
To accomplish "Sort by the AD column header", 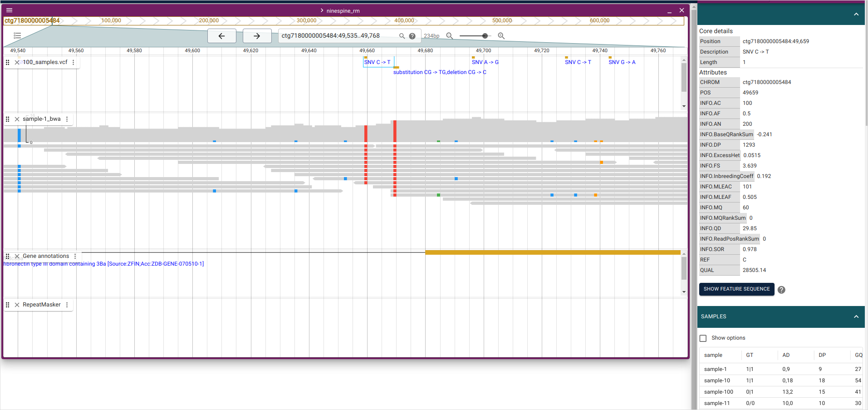I will coord(786,355).
